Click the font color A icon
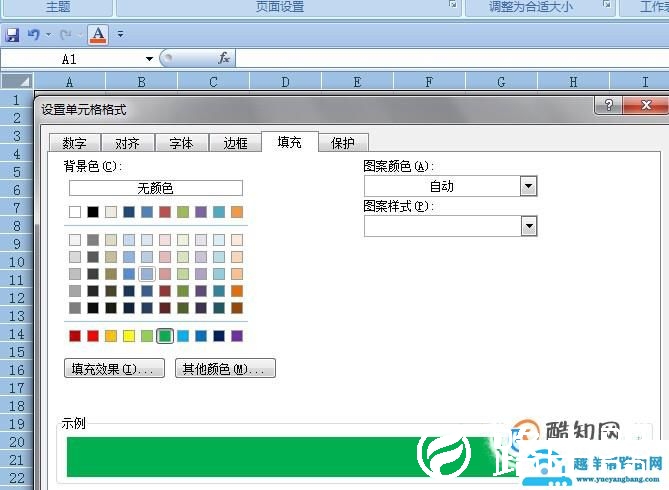Image resolution: width=669 pixels, height=490 pixels. pyautogui.click(x=98, y=35)
